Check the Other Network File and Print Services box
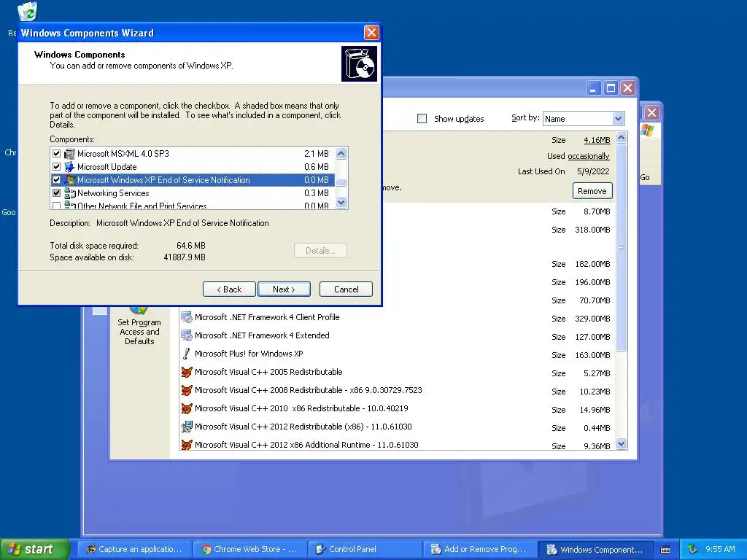 coord(57,206)
